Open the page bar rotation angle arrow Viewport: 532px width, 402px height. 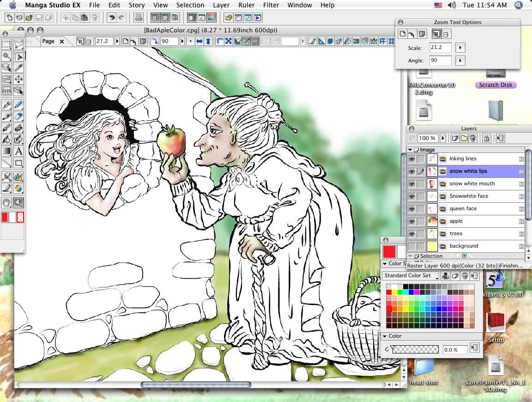click(x=182, y=42)
